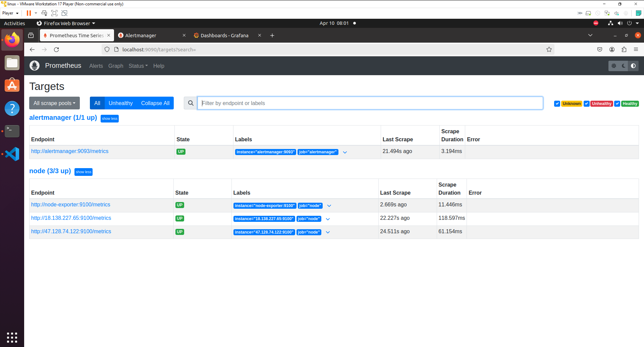This screenshot has height=347, width=644.
Task: Expand labels for 18.138.227.65:9100 target
Action: [x=328, y=219]
